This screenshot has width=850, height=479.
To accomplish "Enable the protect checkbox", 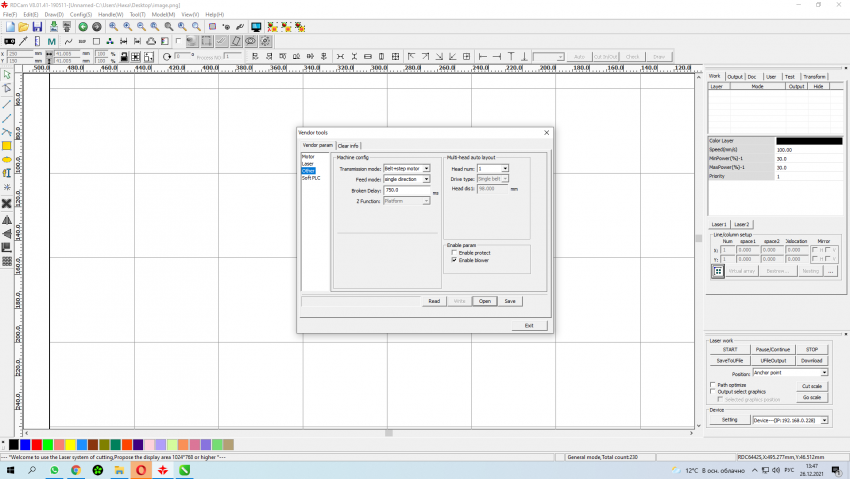I will coord(454,253).
